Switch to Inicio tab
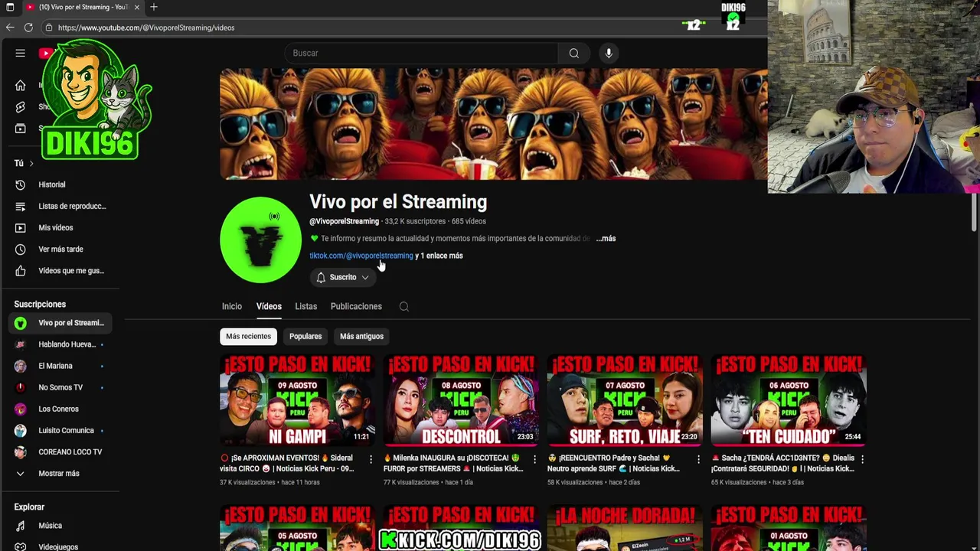 tap(231, 306)
